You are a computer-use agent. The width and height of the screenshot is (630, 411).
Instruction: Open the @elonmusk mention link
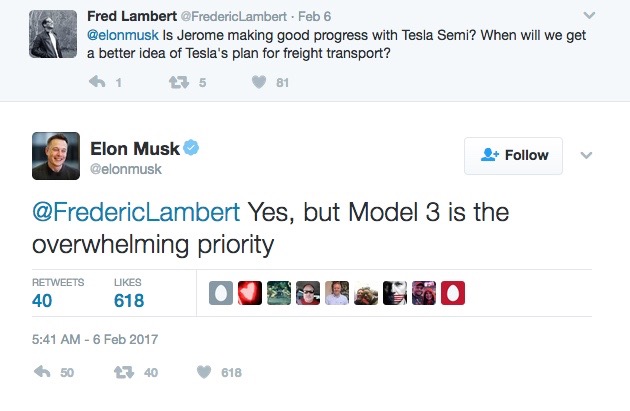click(x=123, y=35)
